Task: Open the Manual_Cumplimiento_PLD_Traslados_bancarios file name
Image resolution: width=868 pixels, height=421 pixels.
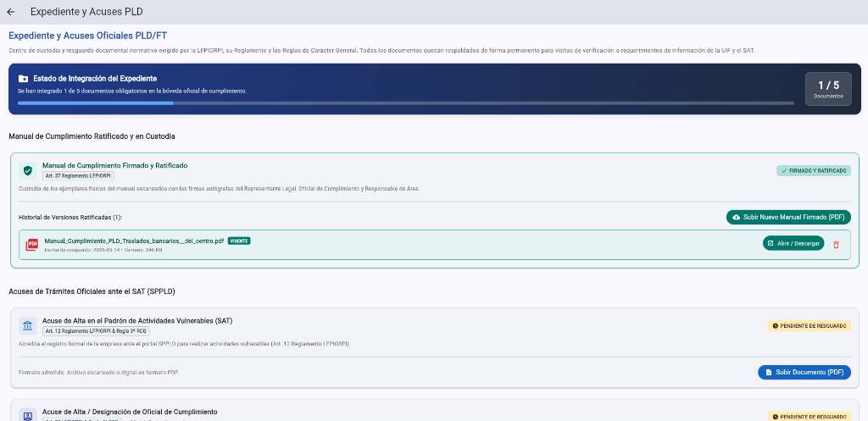Action: [x=134, y=241]
